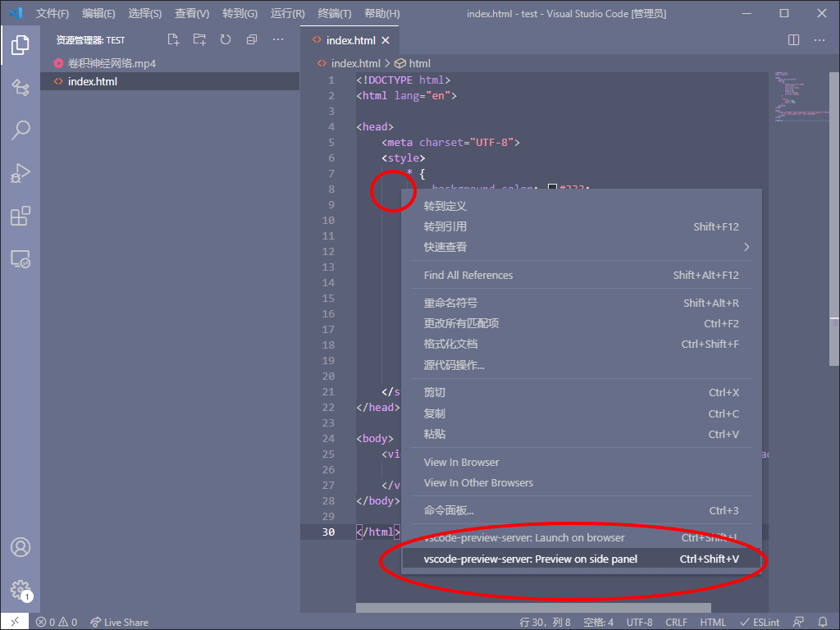Choose 更改所有匹配项 in context menu
Viewport: 840px width, 630px height.
[x=582, y=323]
